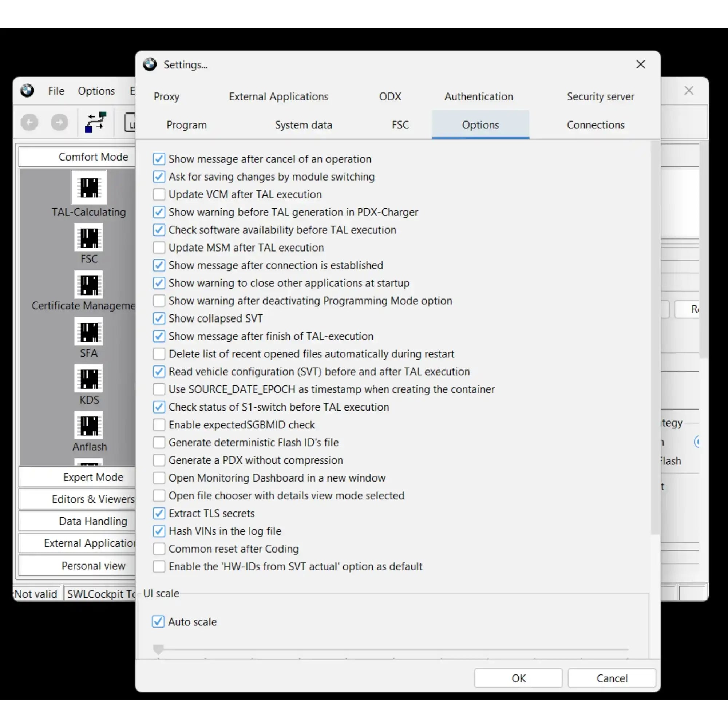Toggle Check status of S1-switch before TAL execution
728x728 pixels.
coord(159,407)
